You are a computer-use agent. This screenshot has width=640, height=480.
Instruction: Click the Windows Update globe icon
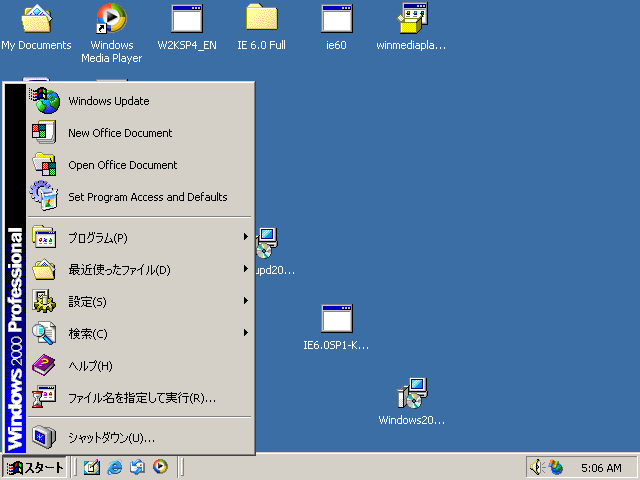pyautogui.click(x=44, y=100)
